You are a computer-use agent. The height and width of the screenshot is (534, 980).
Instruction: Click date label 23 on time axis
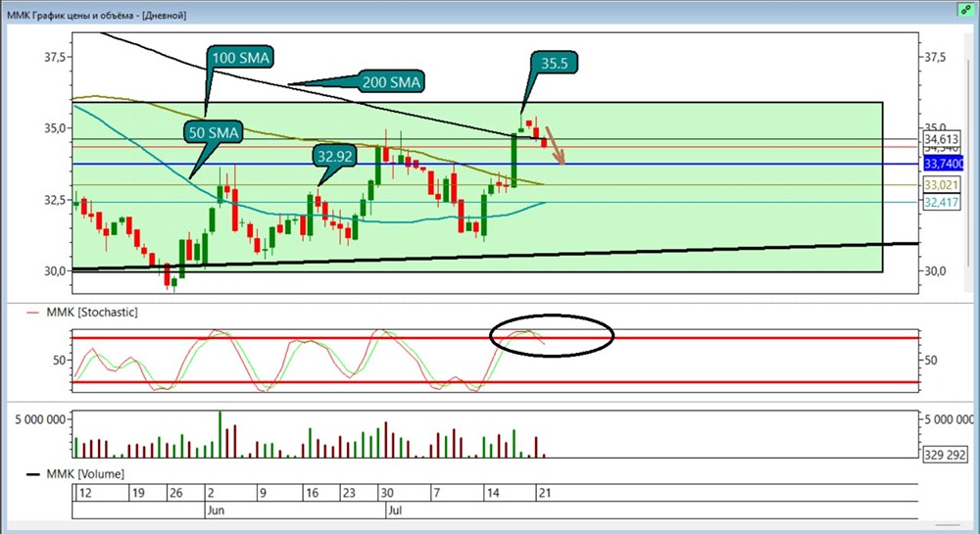point(349,493)
